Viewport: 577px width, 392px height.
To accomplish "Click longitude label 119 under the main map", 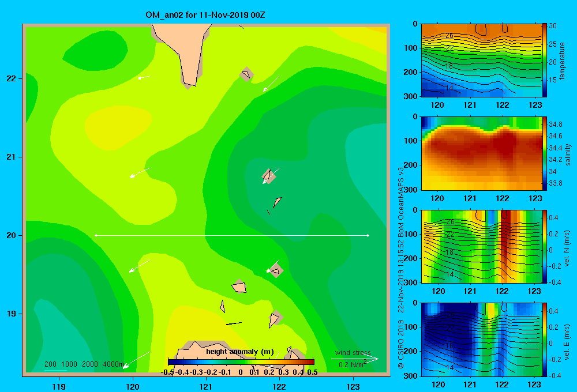I will tap(59, 386).
